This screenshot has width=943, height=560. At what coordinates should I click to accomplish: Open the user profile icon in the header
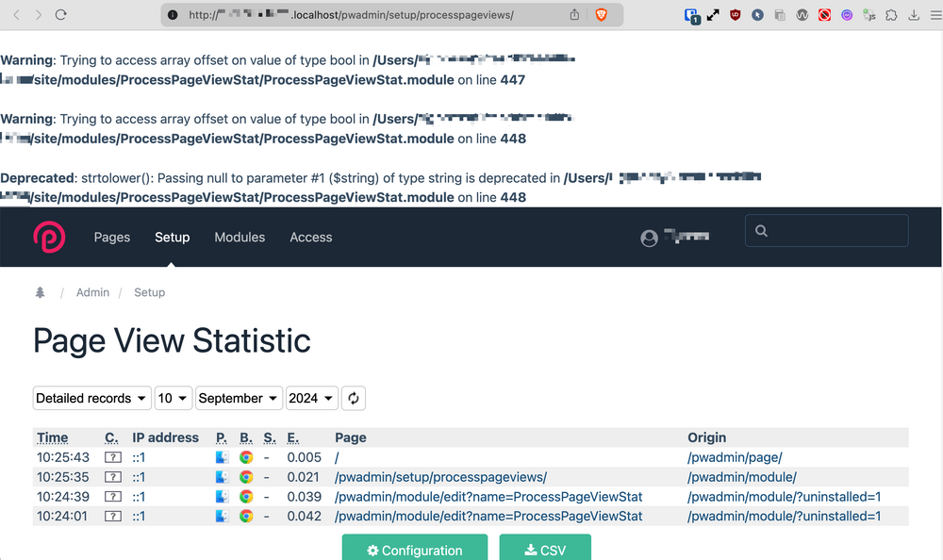649,238
